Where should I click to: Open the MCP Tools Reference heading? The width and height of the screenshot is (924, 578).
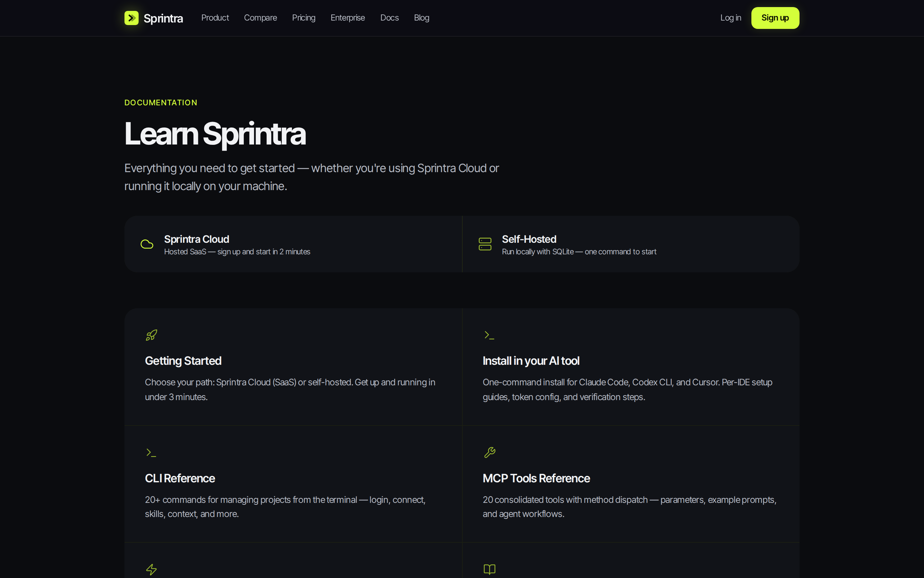tap(536, 478)
